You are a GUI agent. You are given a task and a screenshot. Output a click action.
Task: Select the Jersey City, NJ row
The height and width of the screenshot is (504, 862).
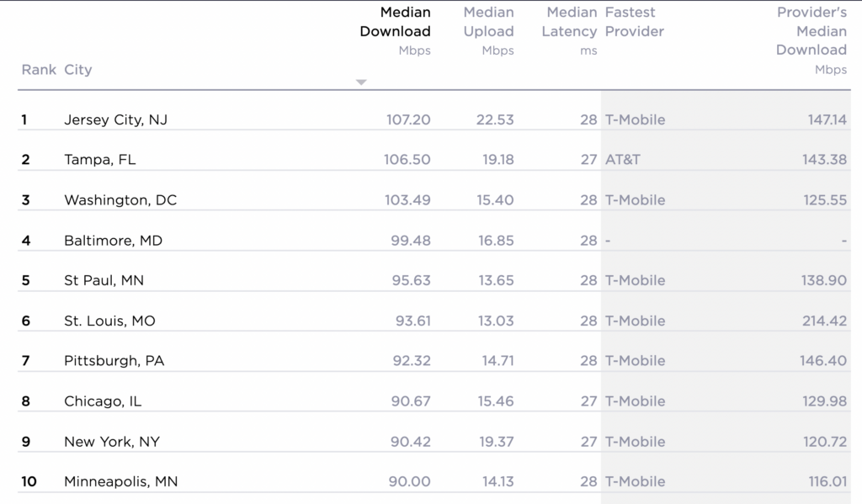pos(115,119)
